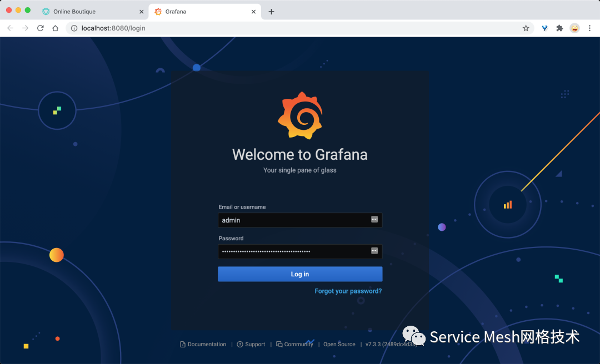600x364 pixels.
Task: Open the Documentation footer link
Action: point(203,344)
